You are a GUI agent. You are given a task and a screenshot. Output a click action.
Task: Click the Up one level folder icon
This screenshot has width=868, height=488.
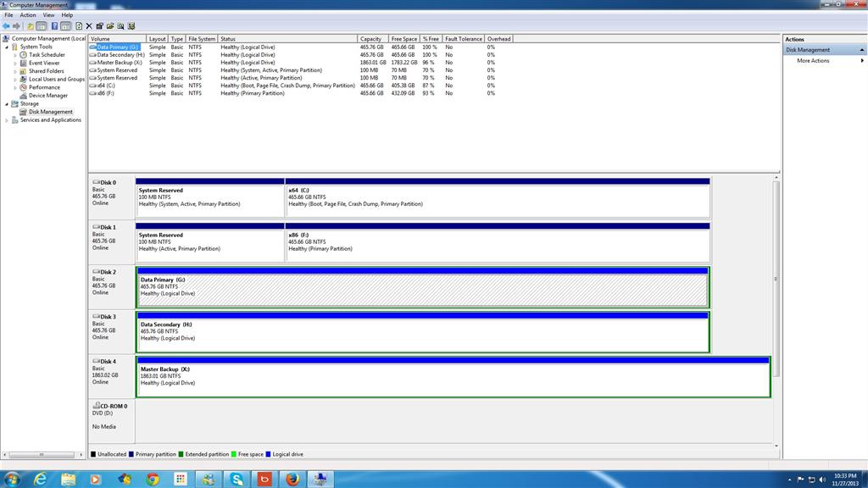(31, 26)
